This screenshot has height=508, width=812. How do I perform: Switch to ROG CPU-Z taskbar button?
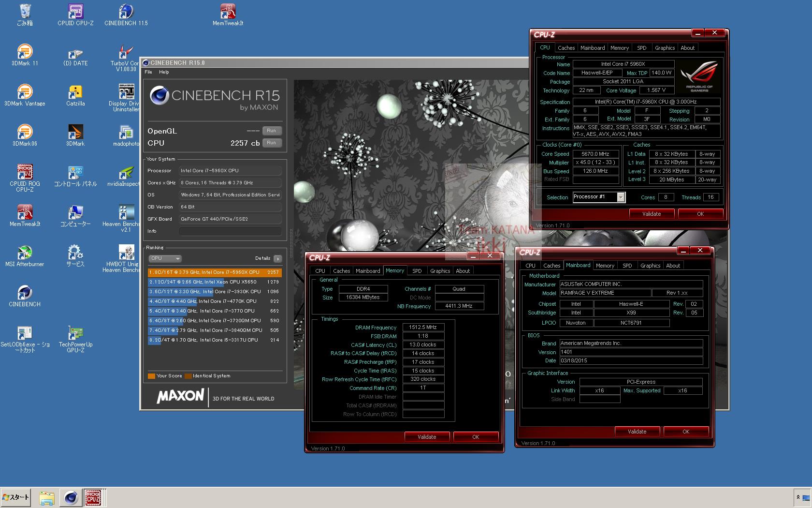pos(93,498)
